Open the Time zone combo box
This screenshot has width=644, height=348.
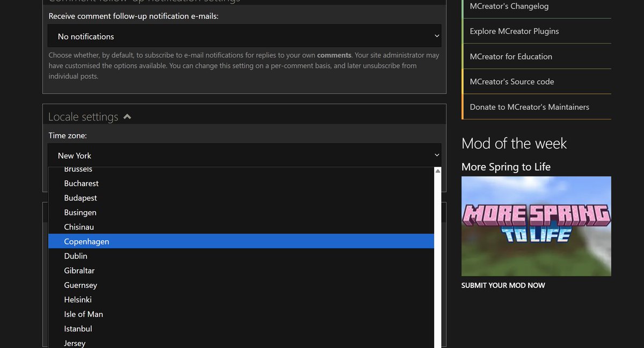244,155
